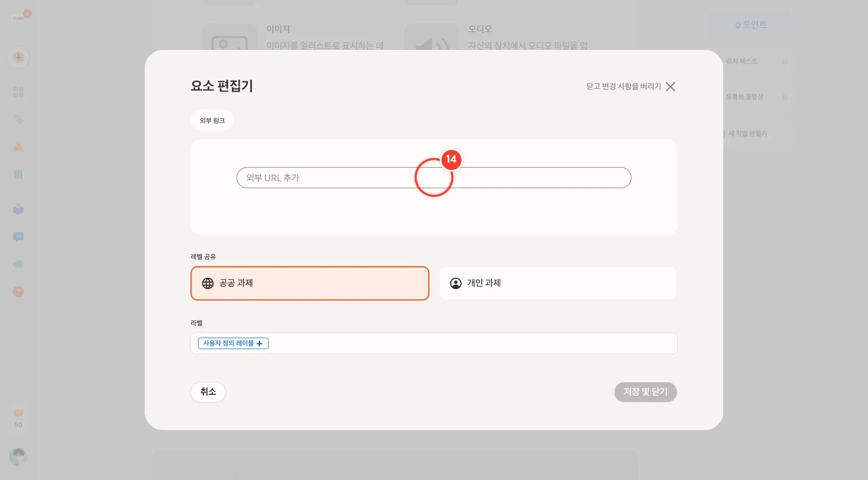Click the 유튜브 동영상 item in background
The width and height of the screenshot is (868, 480).
(745, 97)
